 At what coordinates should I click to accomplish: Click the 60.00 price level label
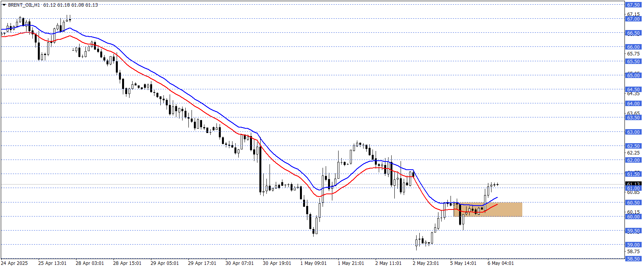(634, 217)
